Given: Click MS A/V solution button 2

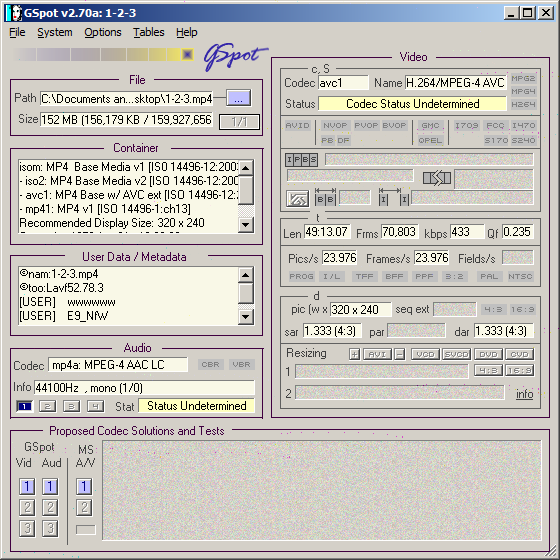Looking at the screenshot, I should tap(84, 508).
